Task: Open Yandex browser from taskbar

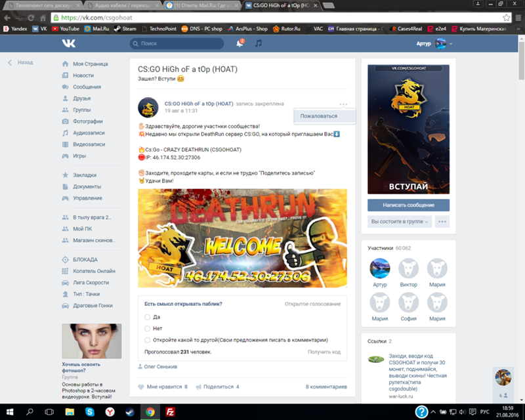Action: [x=110, y=412]
